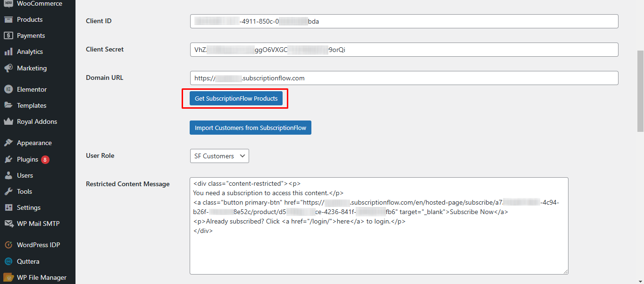Viewport: 644px width, 284px height.
Task: Click the WP File Manager icon
Action: pyautogui.click(x=8, y=277)
